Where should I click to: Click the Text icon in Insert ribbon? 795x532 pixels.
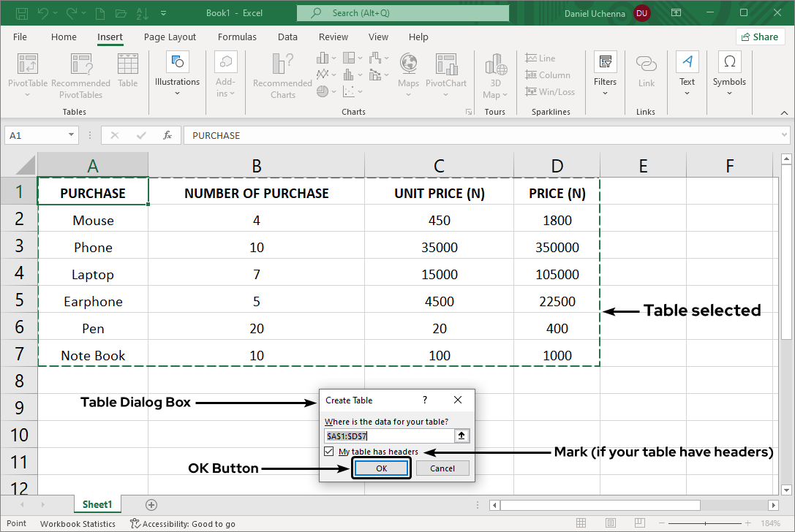(x=687, y=63)
